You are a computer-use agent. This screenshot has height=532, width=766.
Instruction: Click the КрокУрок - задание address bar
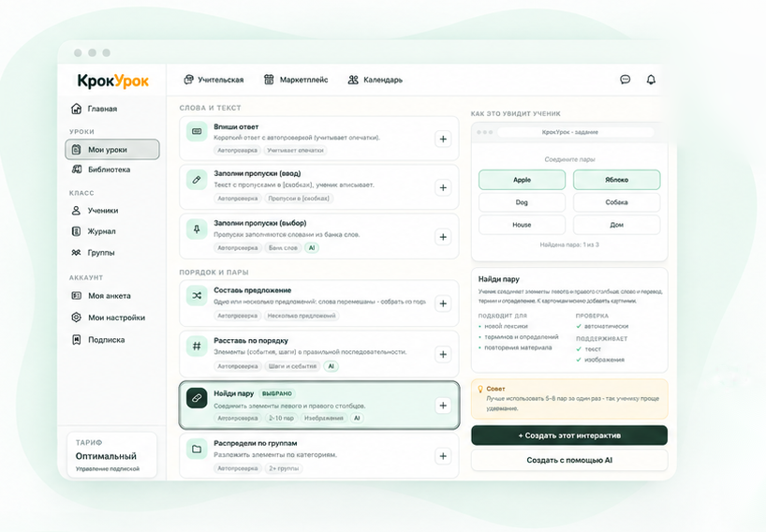[x=576, y=132]
